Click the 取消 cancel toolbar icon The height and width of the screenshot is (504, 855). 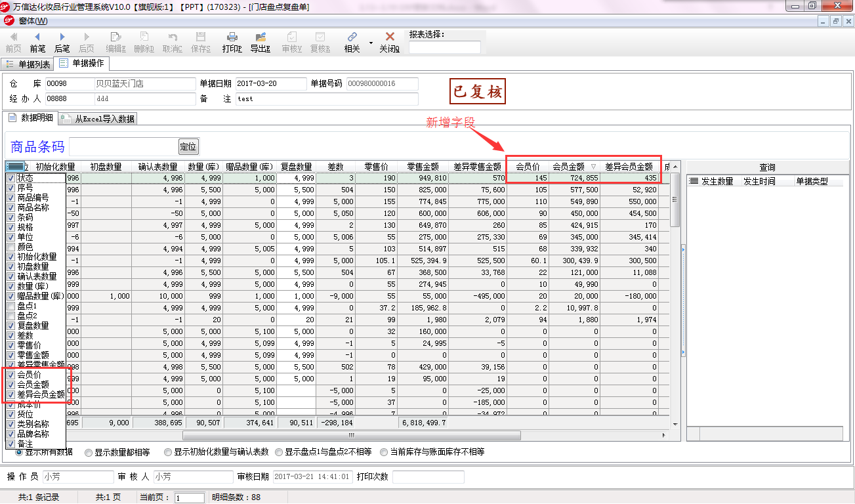(x=172, y=37)
